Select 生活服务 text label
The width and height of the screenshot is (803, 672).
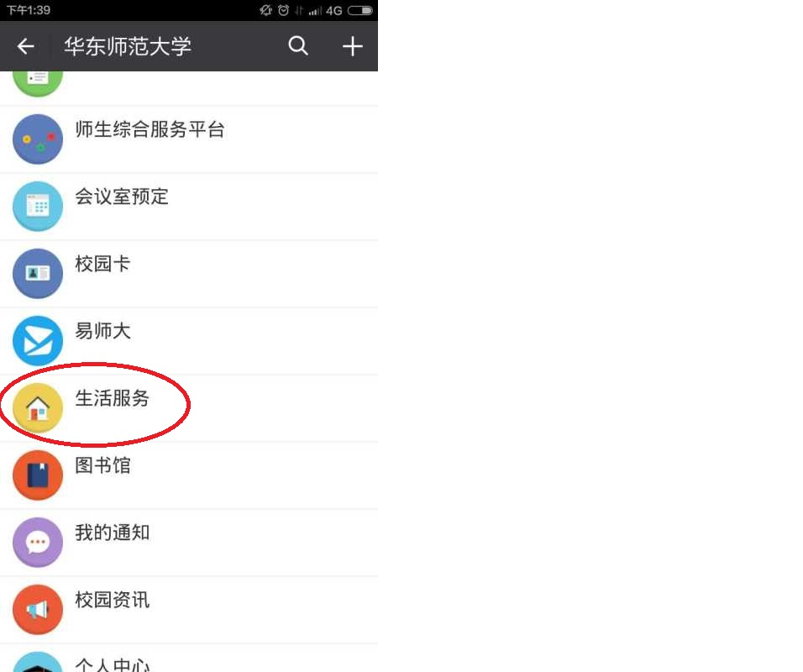click(113, 398)
